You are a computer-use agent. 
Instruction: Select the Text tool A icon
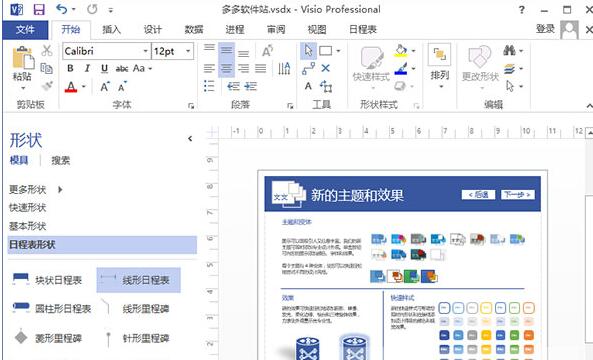308,86
